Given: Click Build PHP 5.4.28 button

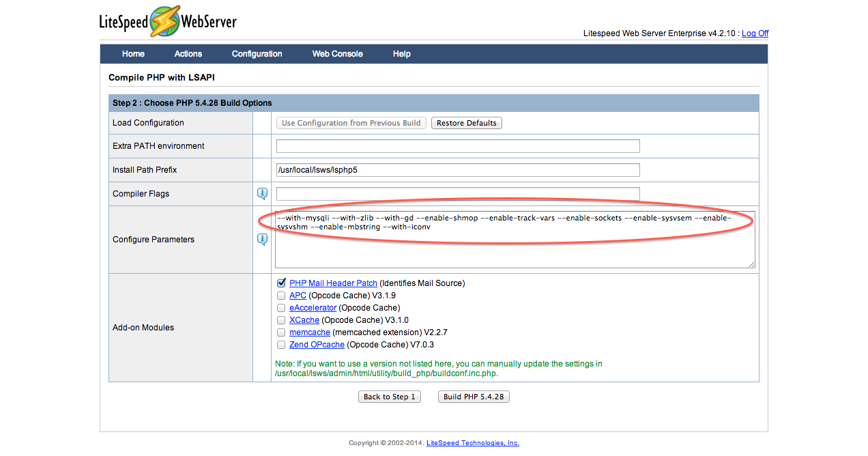Looking at the screenshot, I should pos(474,397).
